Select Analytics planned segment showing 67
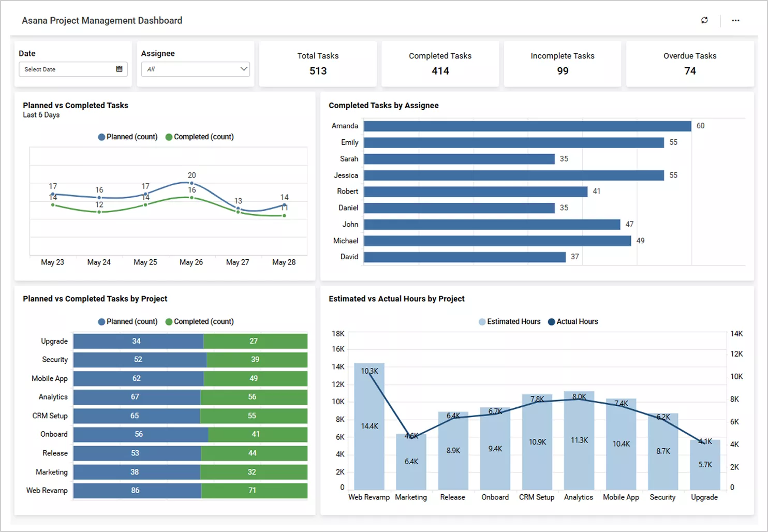The image size is (768, 532). (x=137, y=397)
